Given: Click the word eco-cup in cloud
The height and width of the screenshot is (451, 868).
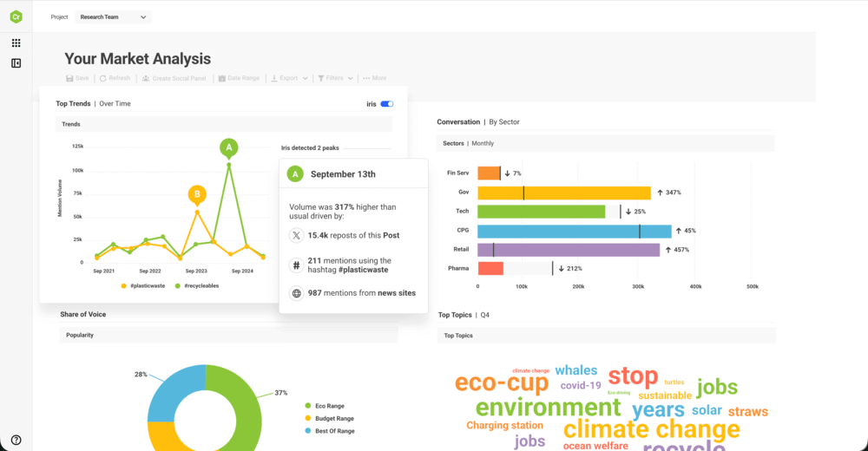Looking at the screenshot, I should point(502,382).
